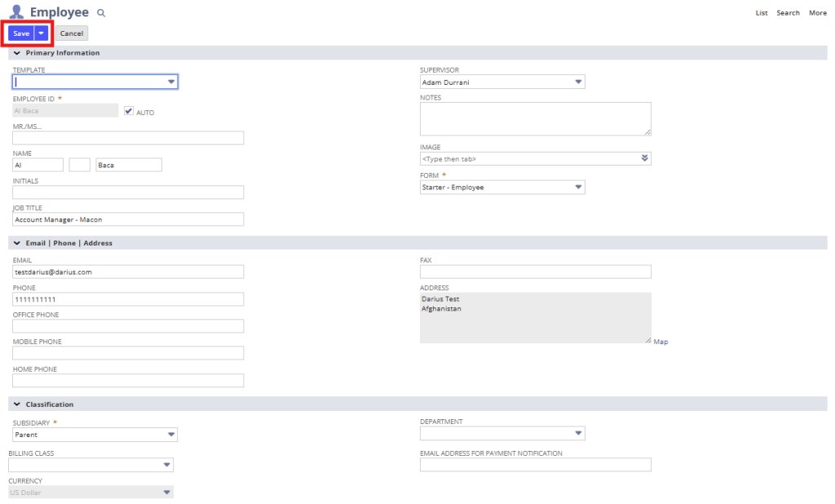Collapse the Primary Information section
This screenshot has width=835, height=504.
[x=17, y=53]
